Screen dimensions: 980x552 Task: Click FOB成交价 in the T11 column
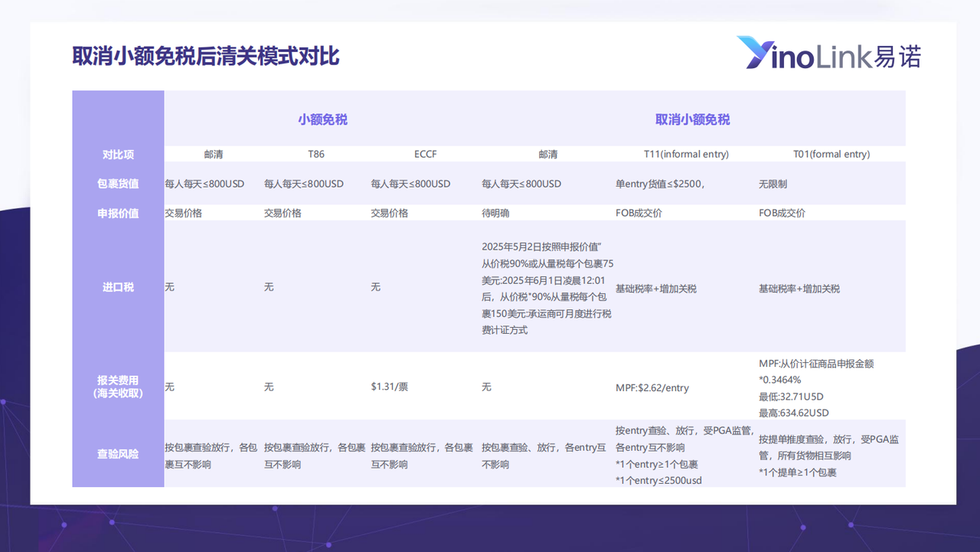tap(639, 213)
